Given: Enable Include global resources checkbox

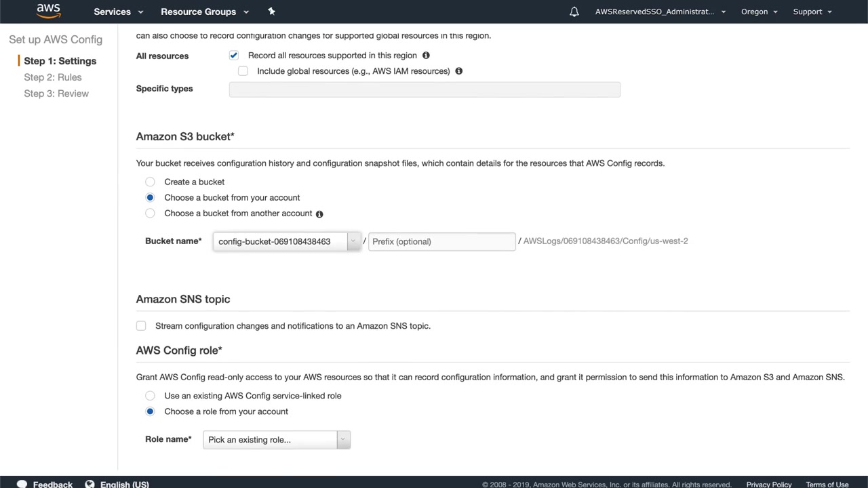Looking at the screenshot, I should coord(243,71).
